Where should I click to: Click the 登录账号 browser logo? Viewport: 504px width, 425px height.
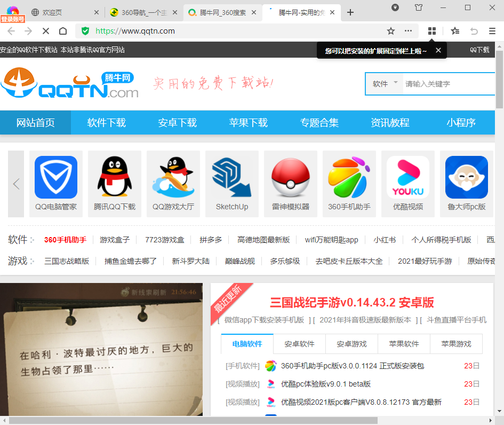click(x=13, y=14)
